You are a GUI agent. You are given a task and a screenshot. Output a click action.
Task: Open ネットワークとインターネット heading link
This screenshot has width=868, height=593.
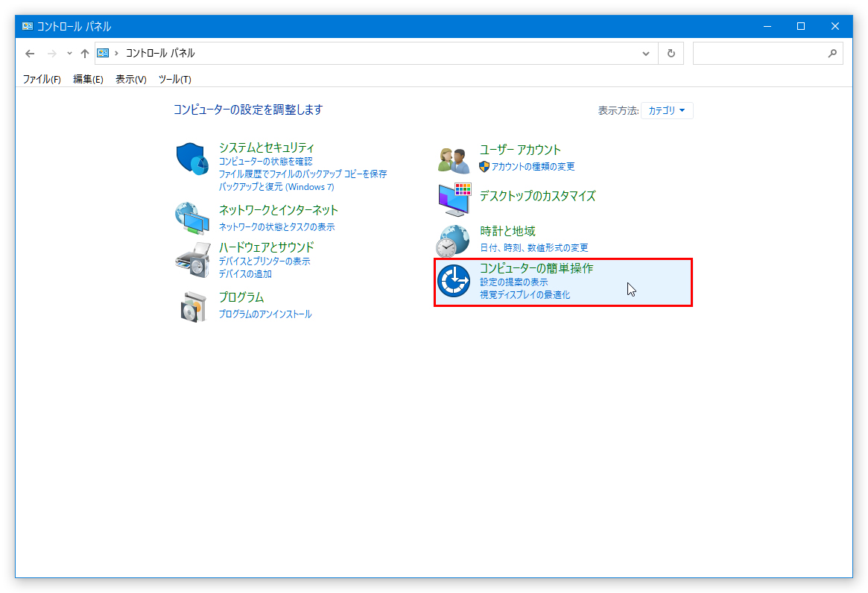tap(279, 210)
